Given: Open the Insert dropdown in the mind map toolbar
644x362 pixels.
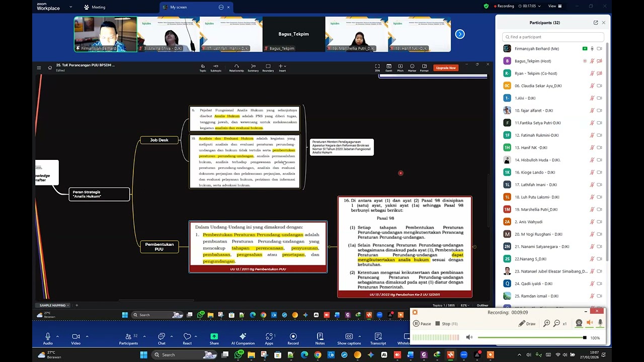Looking at the screenshot, I should pyautogui.click(x=282, y=68).
